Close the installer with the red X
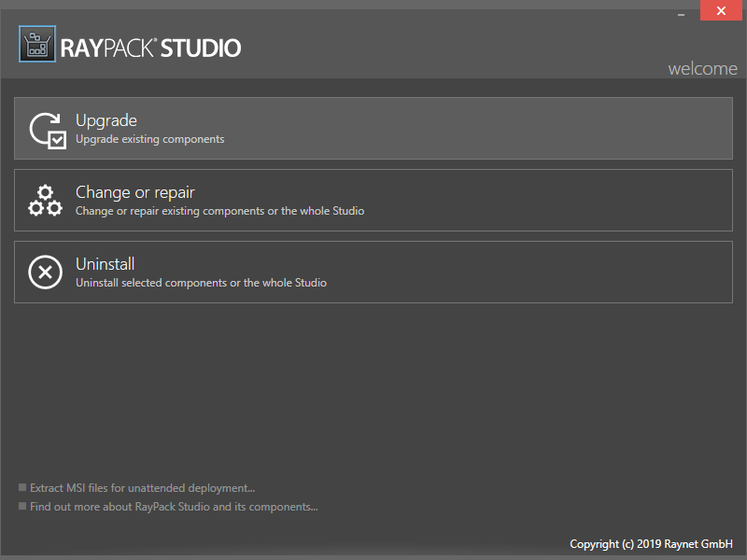 pos(720,11)
